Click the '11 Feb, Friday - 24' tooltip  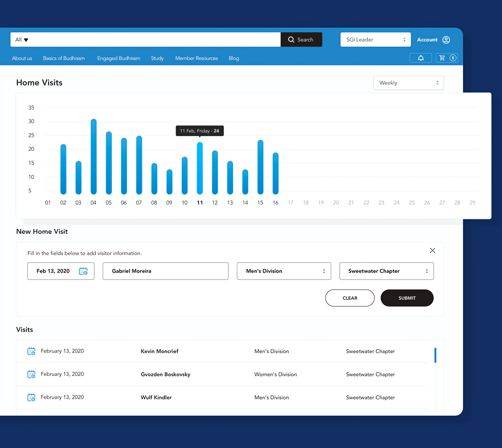[200, 131]
